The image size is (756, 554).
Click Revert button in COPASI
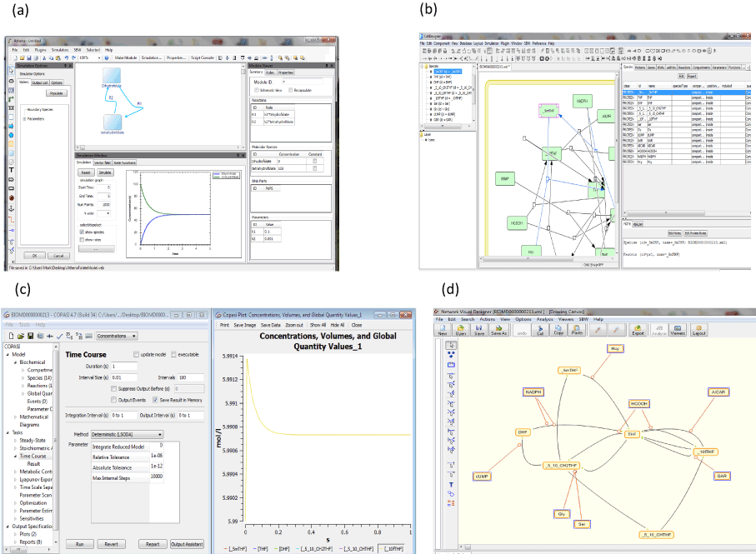click(x=112, y=544)
